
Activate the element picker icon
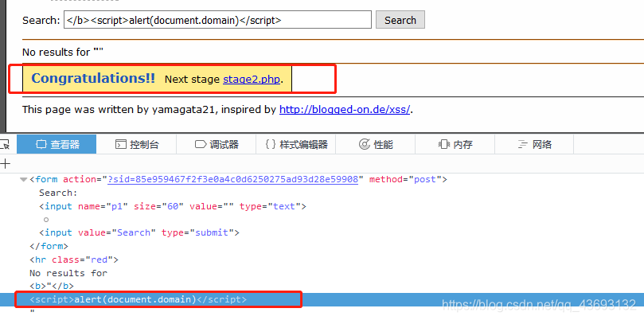[x=5, y=144]
